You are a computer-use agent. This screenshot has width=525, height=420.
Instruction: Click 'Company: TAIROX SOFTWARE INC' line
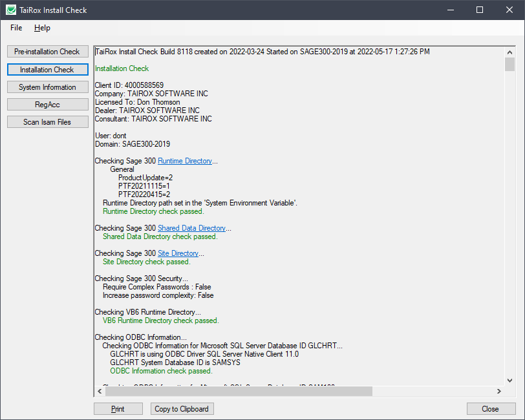point(151,94)
